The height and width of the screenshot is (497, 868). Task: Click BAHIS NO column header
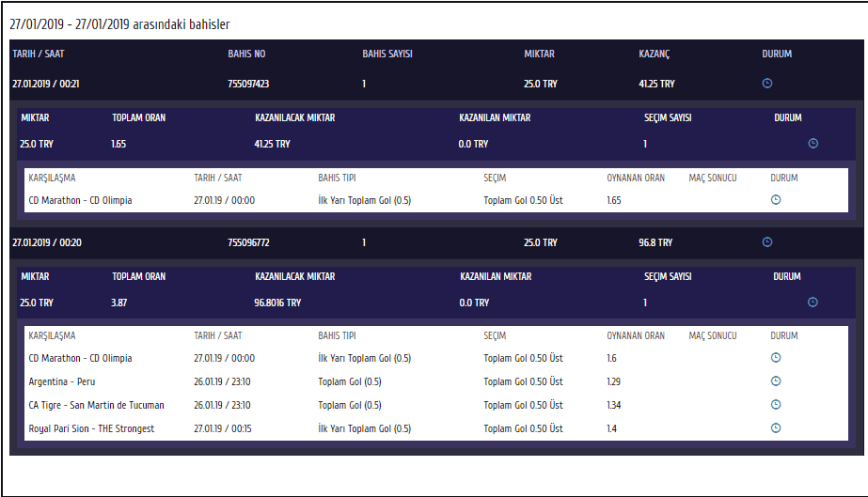click(246, 54)
